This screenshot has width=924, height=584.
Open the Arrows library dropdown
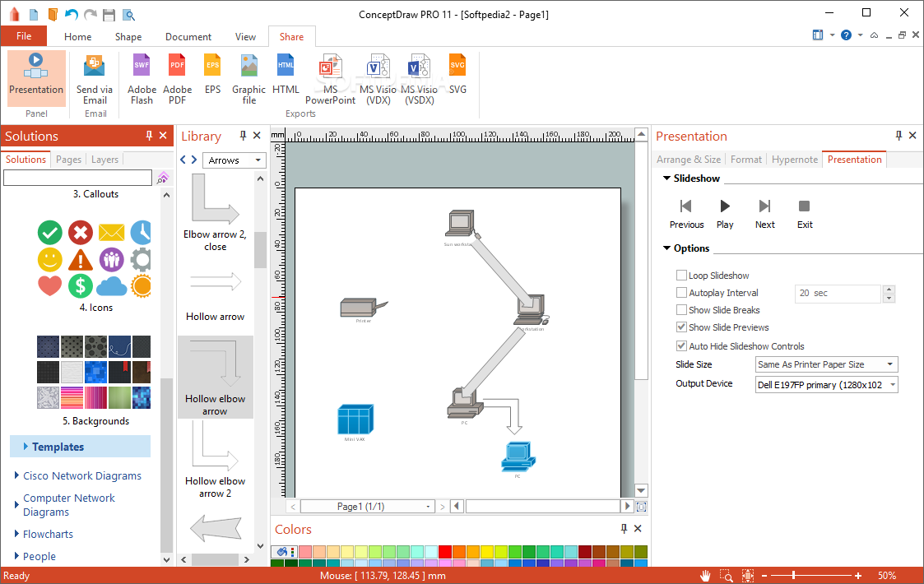(234, 160)
